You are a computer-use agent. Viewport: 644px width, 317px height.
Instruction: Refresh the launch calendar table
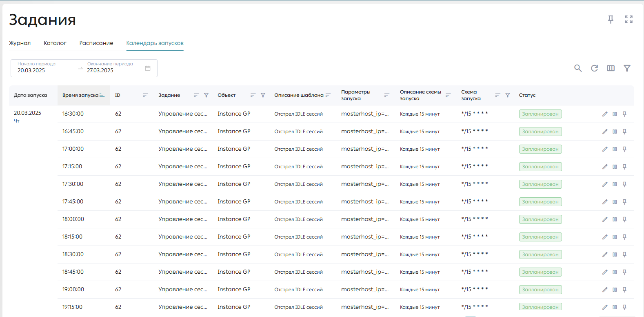click(594, 68)
